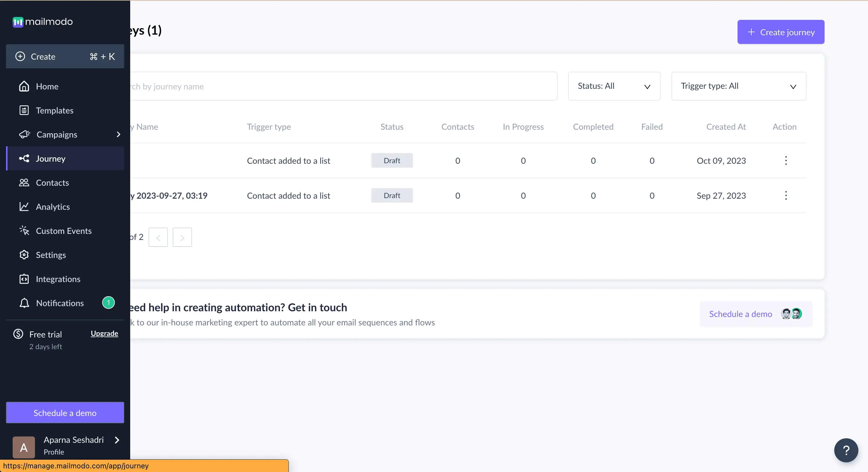Select the Custom Events icon

[x=24, y=231]
